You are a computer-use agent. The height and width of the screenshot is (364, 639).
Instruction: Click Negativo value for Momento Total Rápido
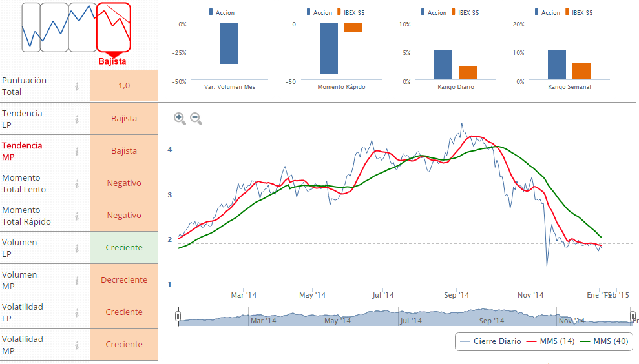tap(124, 216)
